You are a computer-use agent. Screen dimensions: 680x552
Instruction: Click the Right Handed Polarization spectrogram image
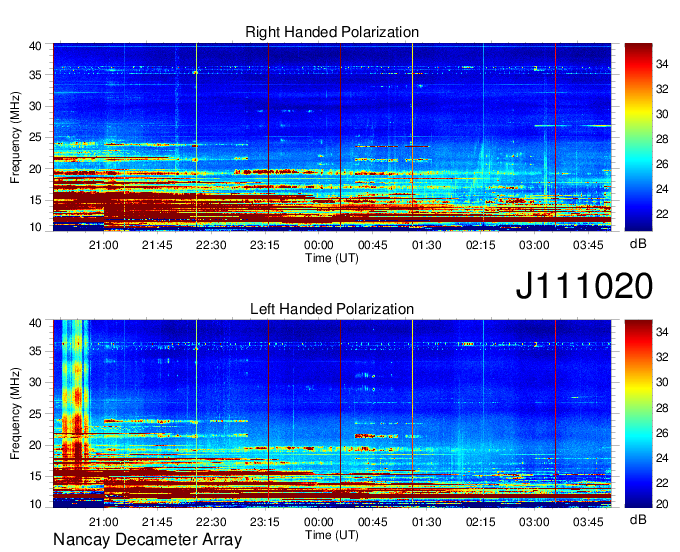click(x=332, y=137)
